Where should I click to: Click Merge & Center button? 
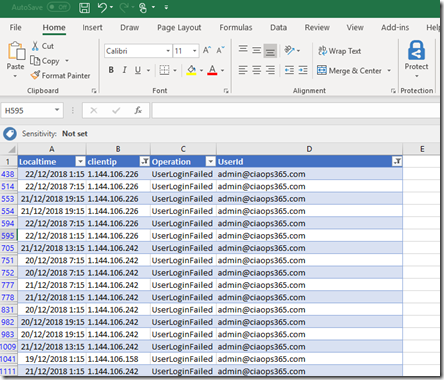[x=349, y=70]
